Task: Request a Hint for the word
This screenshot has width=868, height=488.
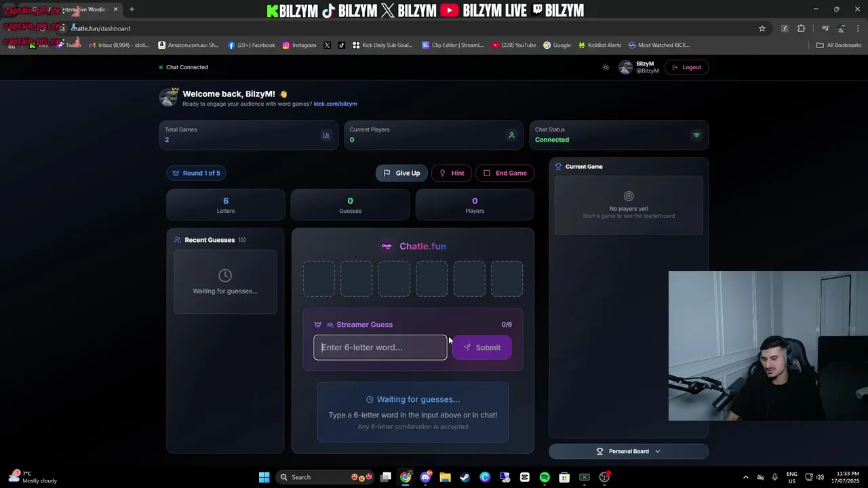Action: (x=452, y=173)
